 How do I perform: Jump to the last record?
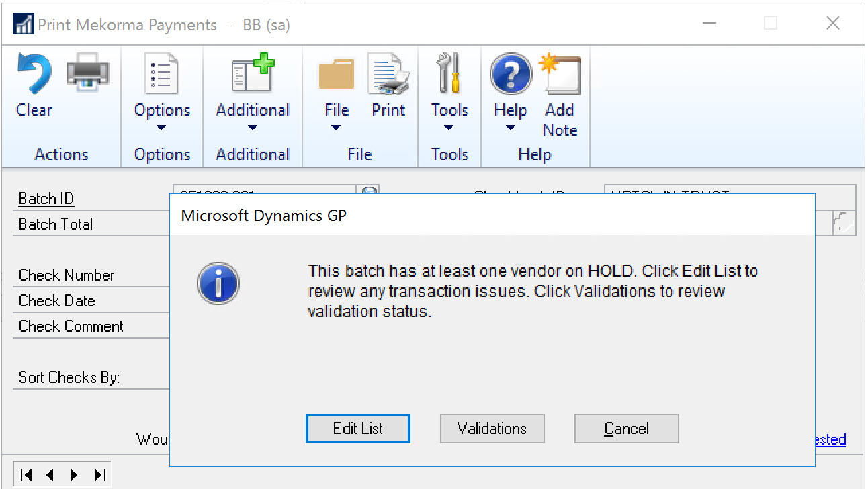99,475
